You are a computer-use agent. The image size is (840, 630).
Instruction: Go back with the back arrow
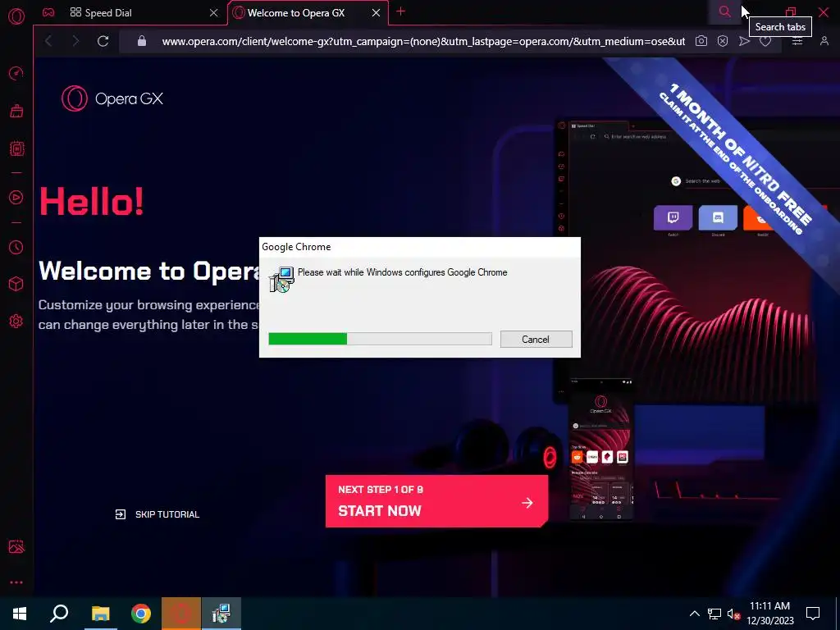pyautogui.click(x=48, y=41)
